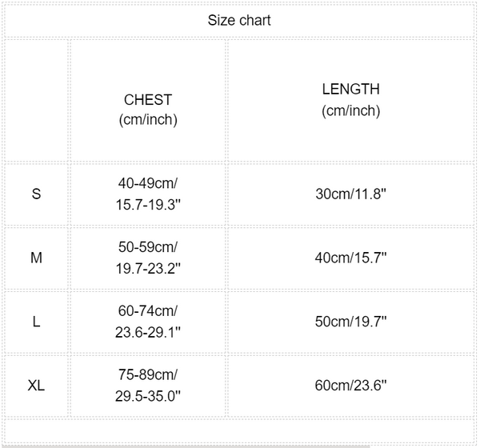The height and width of the screenshot is (448, 480).
Task: Click the 60cm/23.6'' length value
Action: [350, 386]
